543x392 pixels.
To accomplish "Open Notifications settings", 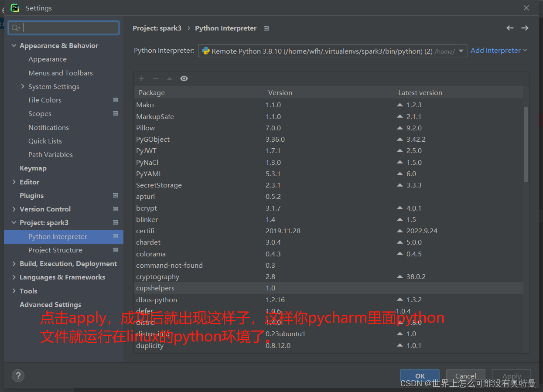I will click(48, 127).
